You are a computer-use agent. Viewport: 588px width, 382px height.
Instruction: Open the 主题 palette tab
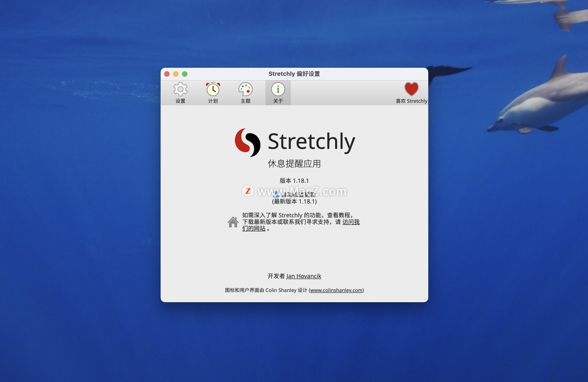(245, 90)
